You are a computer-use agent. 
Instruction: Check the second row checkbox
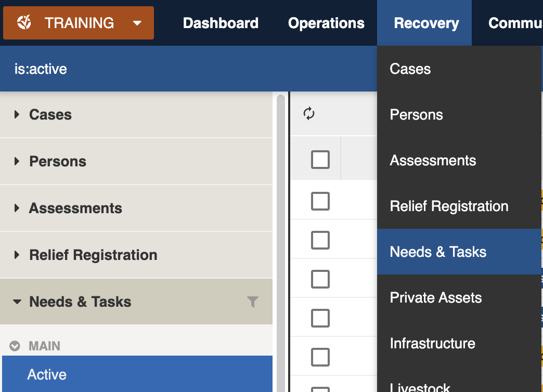click(x=320, y=240)
